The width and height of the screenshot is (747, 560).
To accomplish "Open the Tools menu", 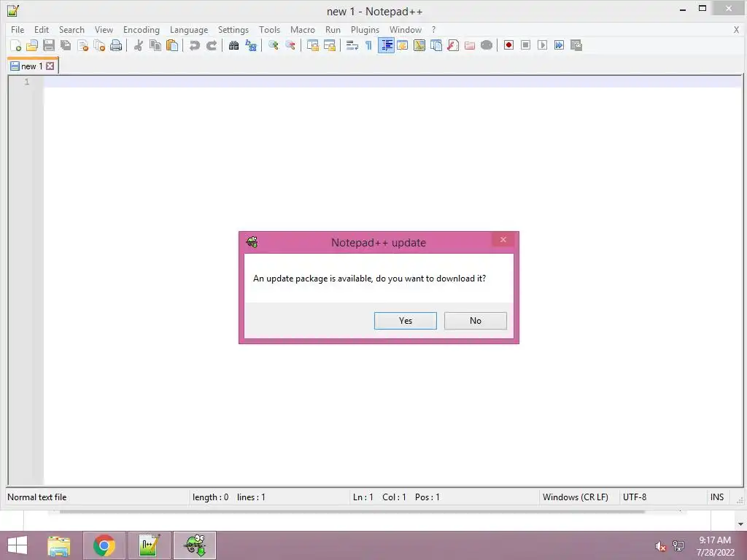I will 269,29.
